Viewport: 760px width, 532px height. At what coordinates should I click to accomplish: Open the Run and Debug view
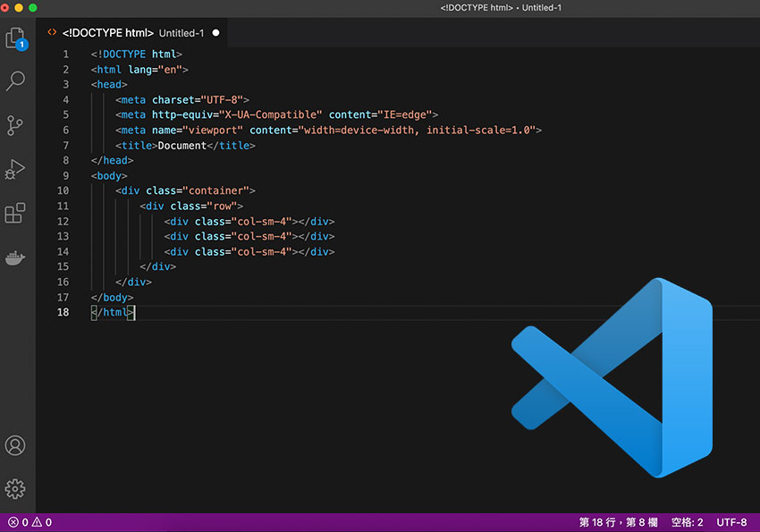coord(15,169)
